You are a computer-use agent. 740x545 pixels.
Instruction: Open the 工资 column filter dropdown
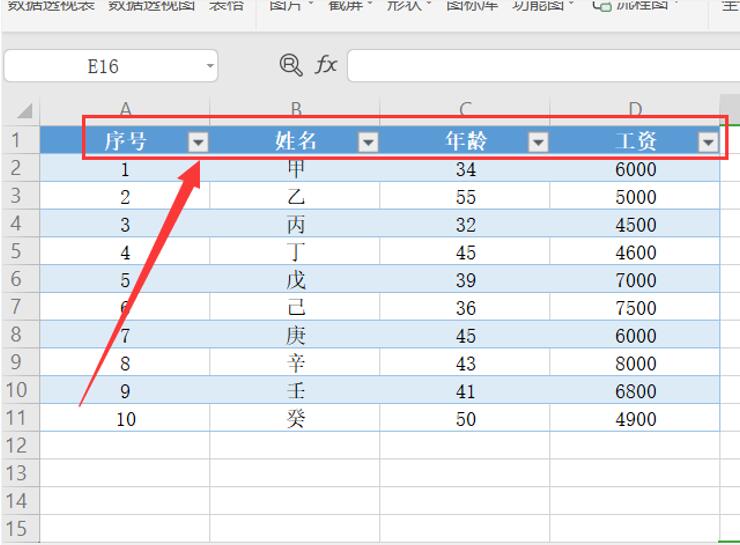pyautogui.click(x=708, y=142)
